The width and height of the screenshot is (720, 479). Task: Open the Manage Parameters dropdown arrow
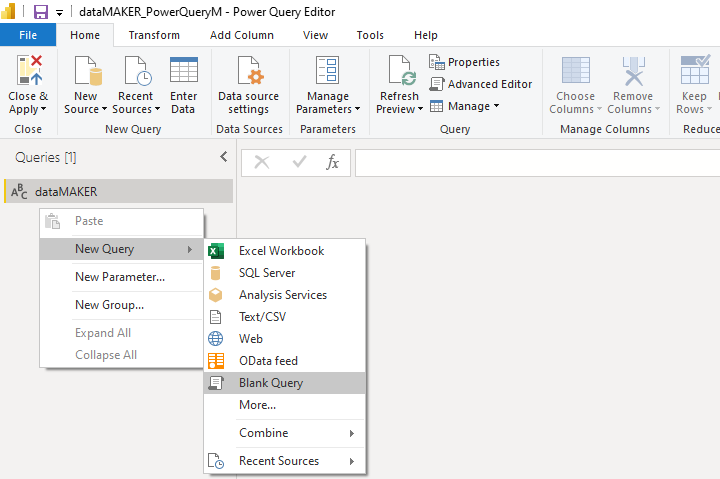(357, 109)
